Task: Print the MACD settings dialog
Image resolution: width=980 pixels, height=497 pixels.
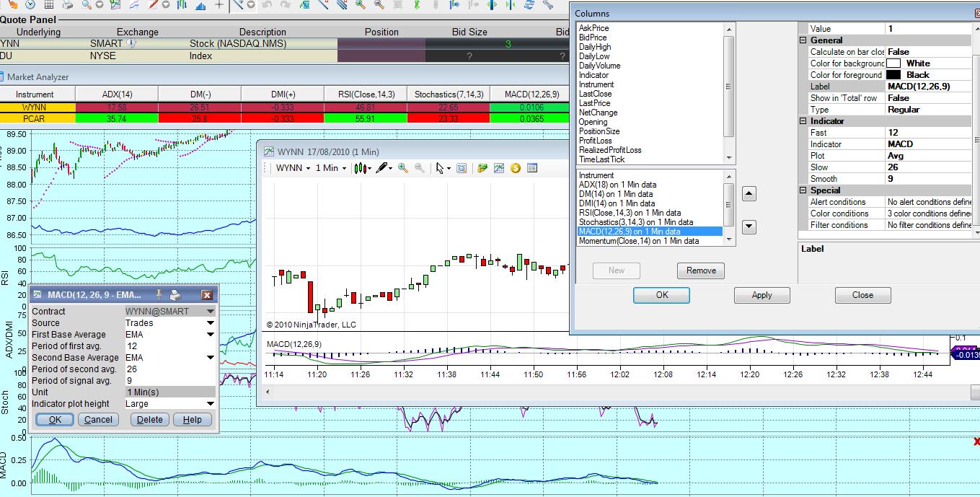Action: (175, 294)
